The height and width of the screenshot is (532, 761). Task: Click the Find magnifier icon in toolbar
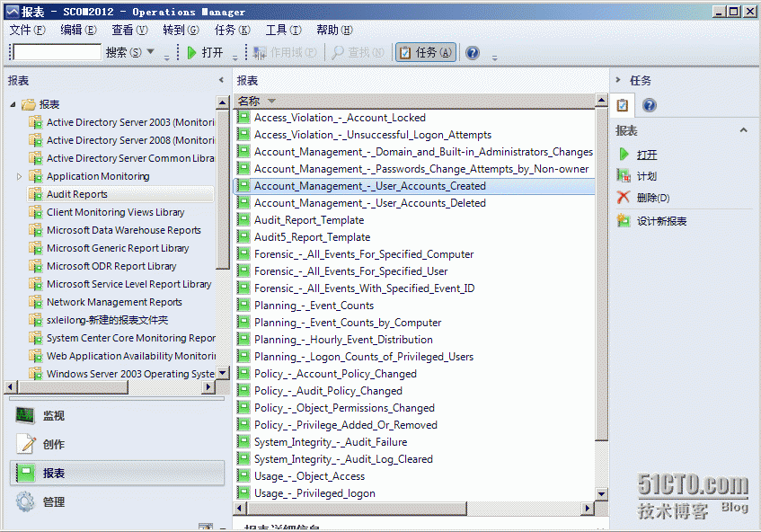click(338, 52)
